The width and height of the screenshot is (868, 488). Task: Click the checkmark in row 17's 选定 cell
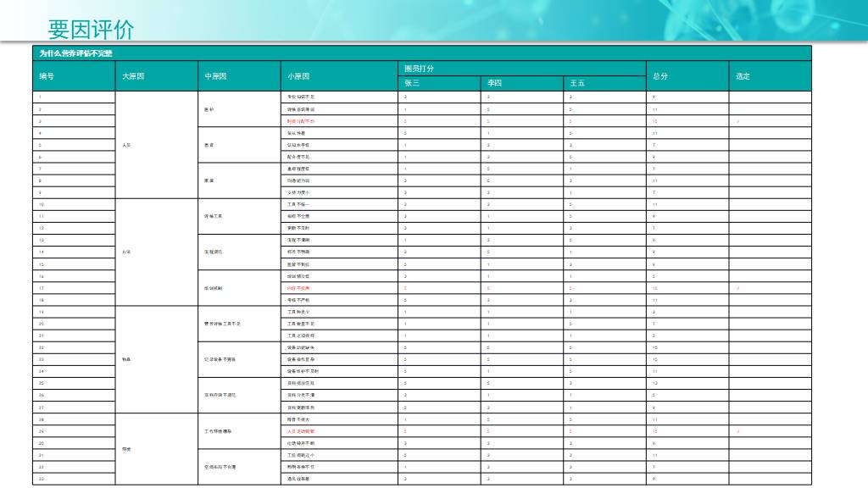click(x=739, y=288)
